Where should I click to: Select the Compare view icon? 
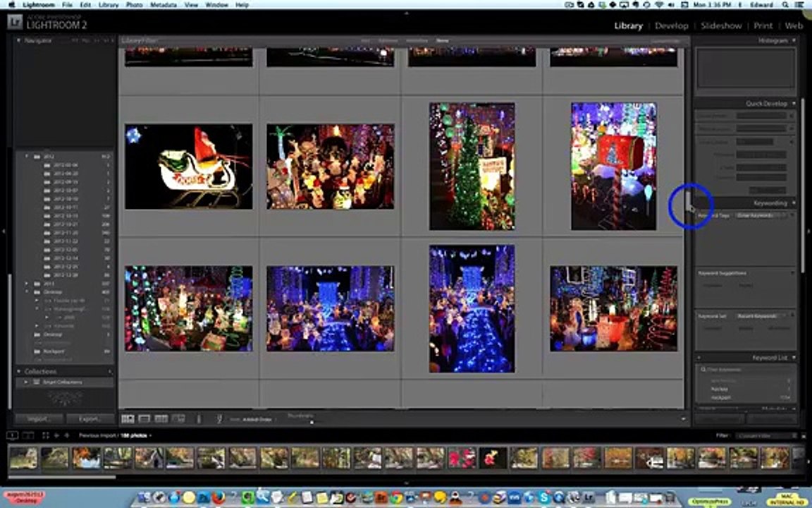(161, 419)
